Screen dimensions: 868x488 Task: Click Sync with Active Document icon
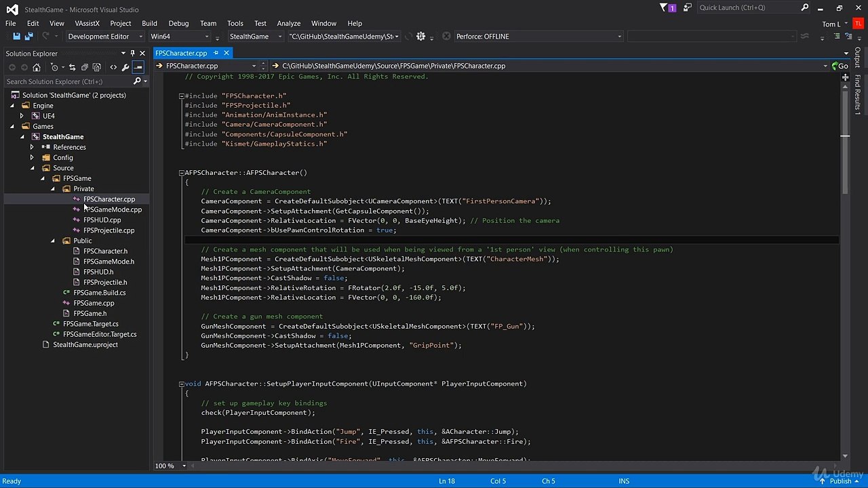point(73,67)
